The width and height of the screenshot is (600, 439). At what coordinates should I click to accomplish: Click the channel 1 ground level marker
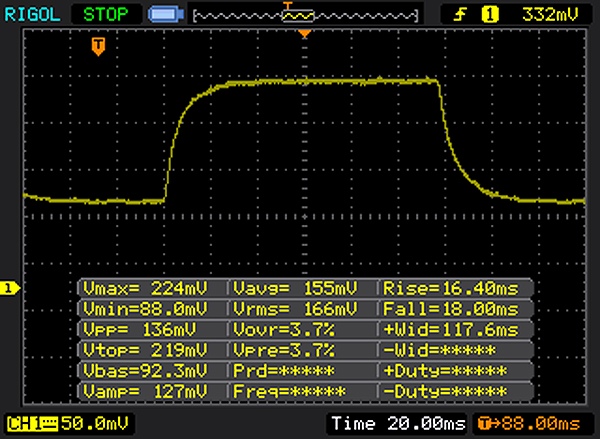coord(10,288)
